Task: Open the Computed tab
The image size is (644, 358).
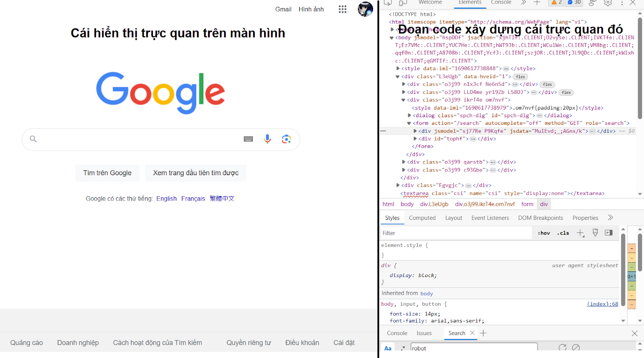Action: coord(422,218)
